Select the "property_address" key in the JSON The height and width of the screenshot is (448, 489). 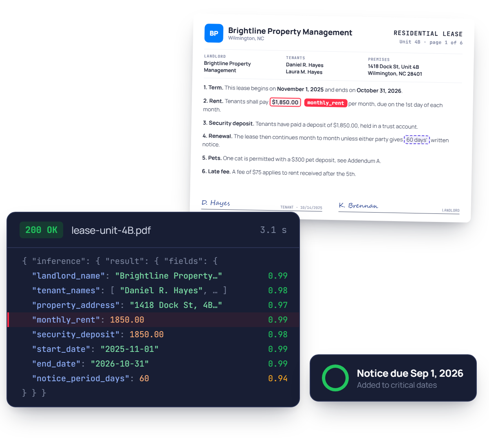pos(76,305)
